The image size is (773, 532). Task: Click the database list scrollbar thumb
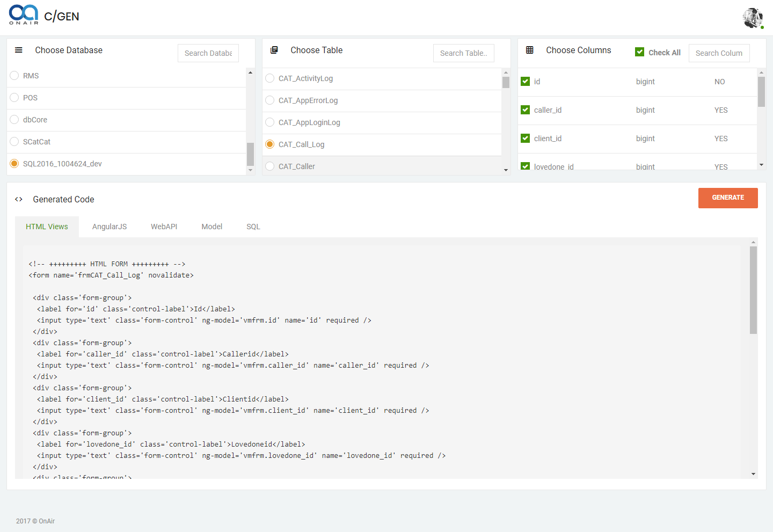tap(250, 154)
